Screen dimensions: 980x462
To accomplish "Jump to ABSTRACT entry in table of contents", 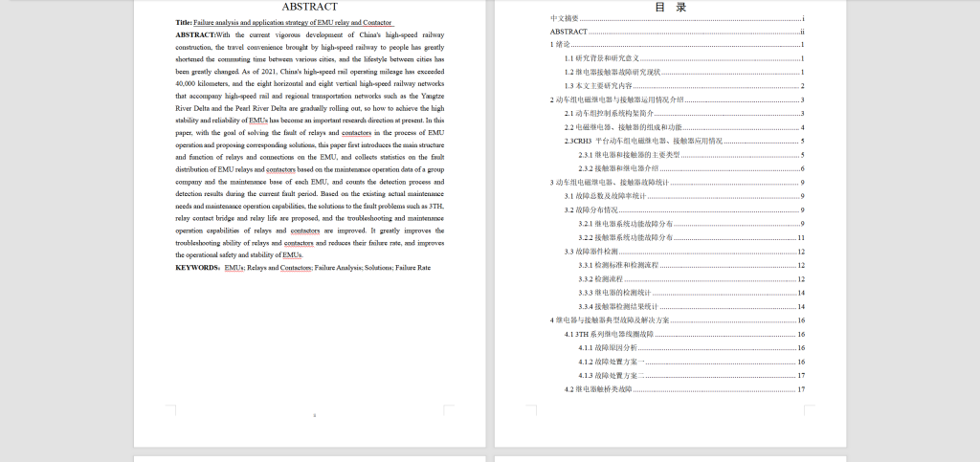I will click(x=568, y=32).
